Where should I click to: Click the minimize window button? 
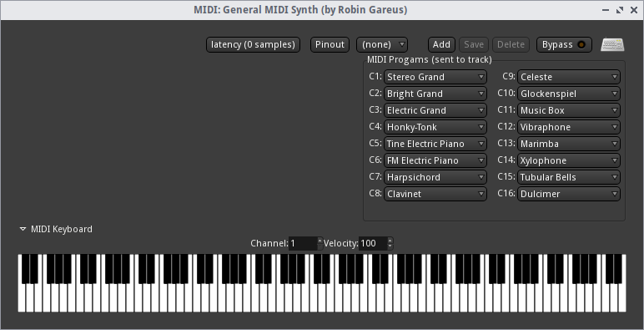pyautogui.click(x=606, y=10)
